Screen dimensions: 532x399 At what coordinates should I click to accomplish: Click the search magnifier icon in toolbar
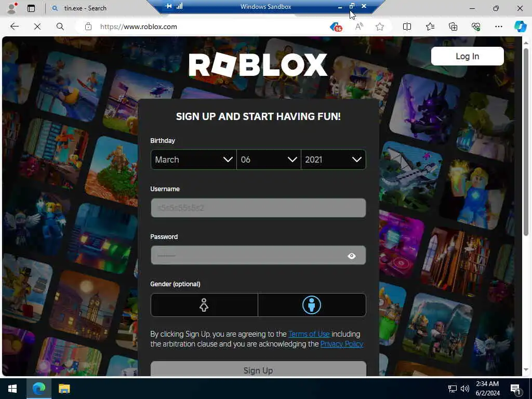point(60,26)
